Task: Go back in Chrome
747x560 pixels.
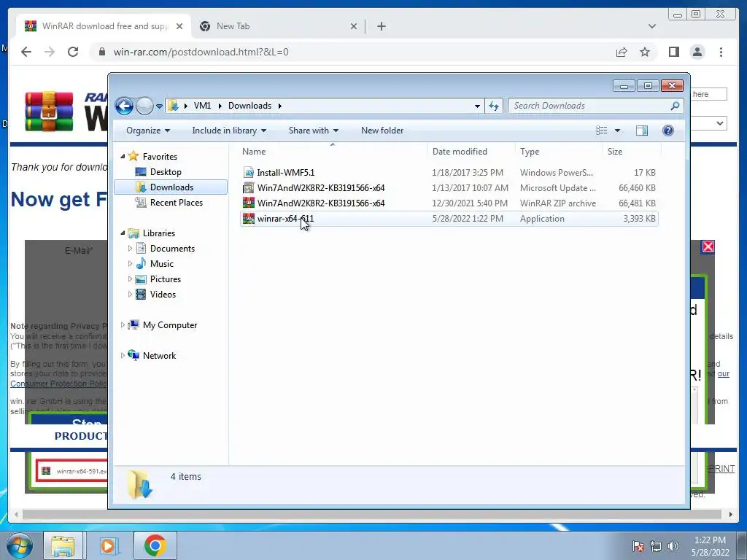Action: [26, 52]
